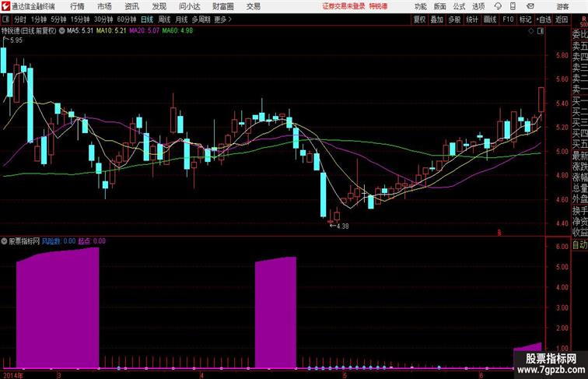The height and width of the screenshot is (379, 588).
Task: Expand 更多 timeframe options
Action: tap(223, 19)
